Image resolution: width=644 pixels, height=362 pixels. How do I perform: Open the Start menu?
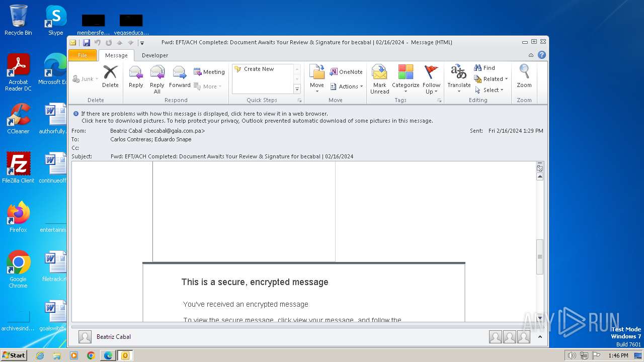click(x=14, y=355)
